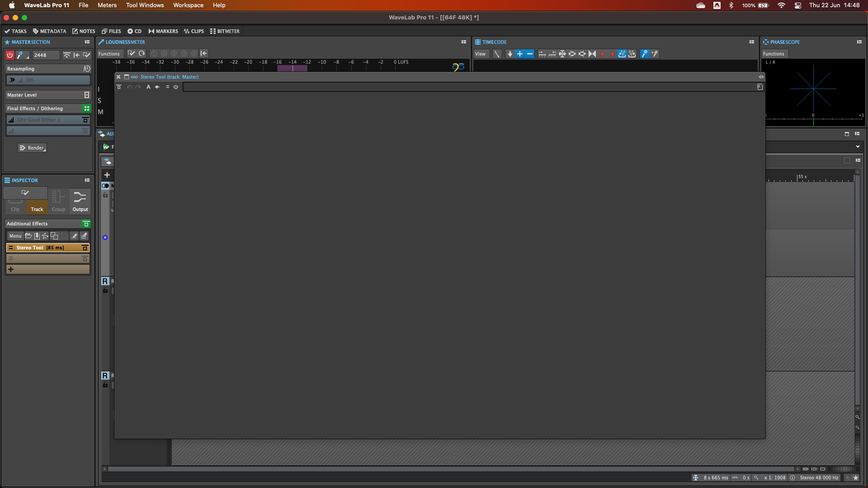Open the CD tab
868x488 pixels.
click(x=135, y=31)
